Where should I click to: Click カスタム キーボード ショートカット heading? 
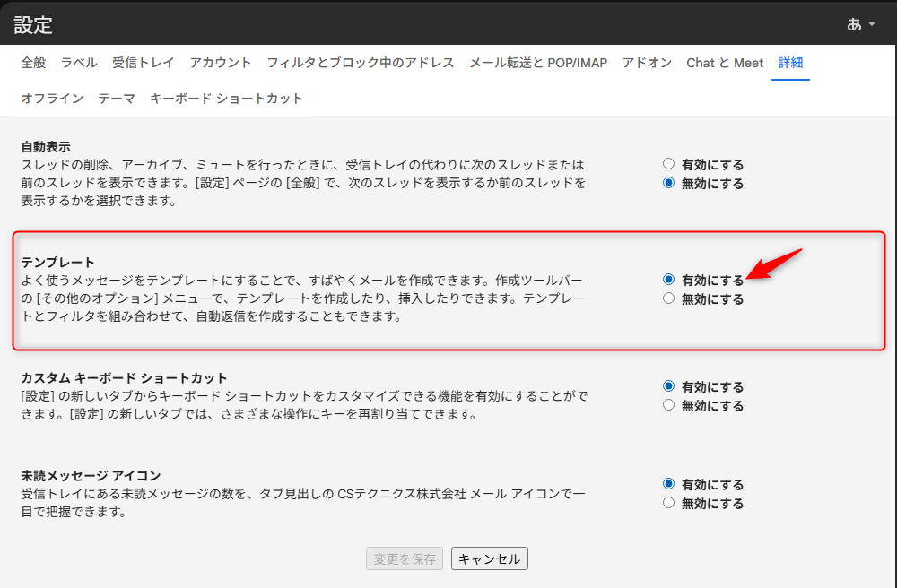click(124, 377)
